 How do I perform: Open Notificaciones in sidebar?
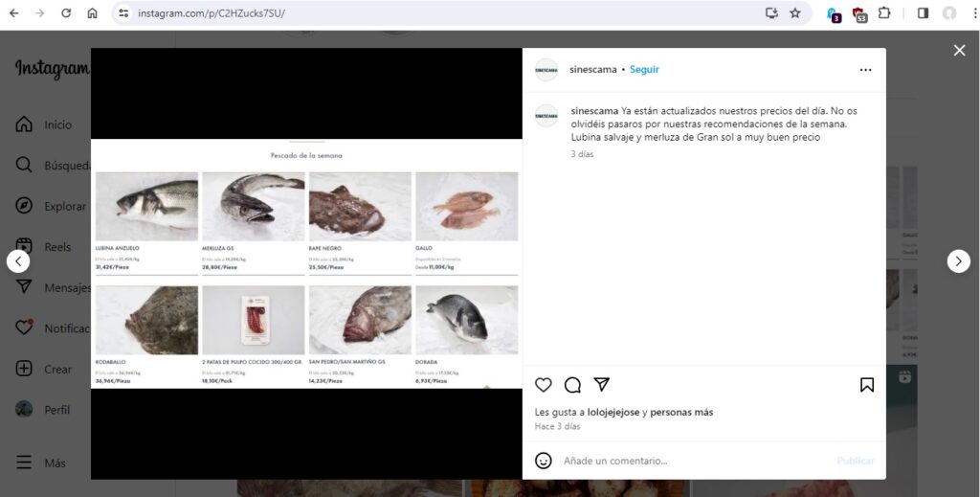[54, 328]
